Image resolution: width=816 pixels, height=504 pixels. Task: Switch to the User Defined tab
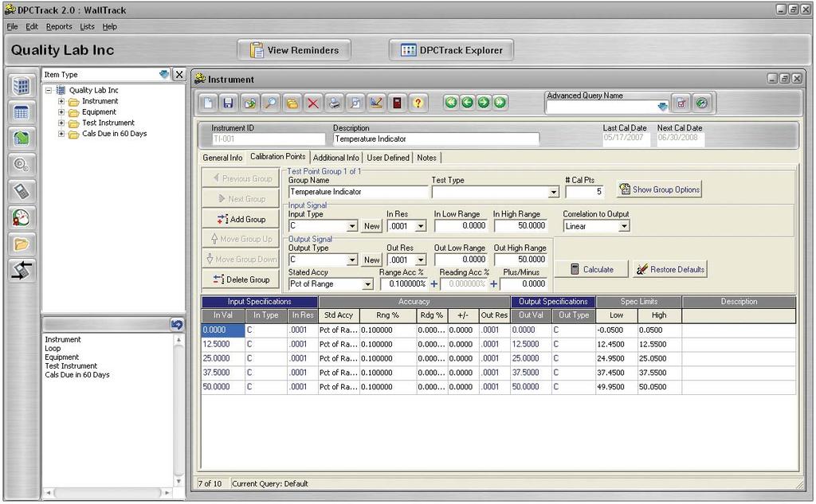tap(388, 158)
